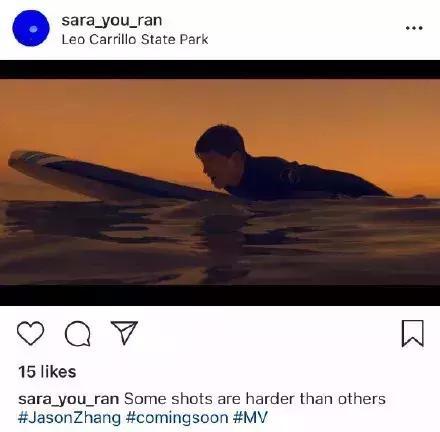Viewport: 440px width, 432px height.
Task: Visit sara_you_ran profile from the post header
Action: [112, 21]
